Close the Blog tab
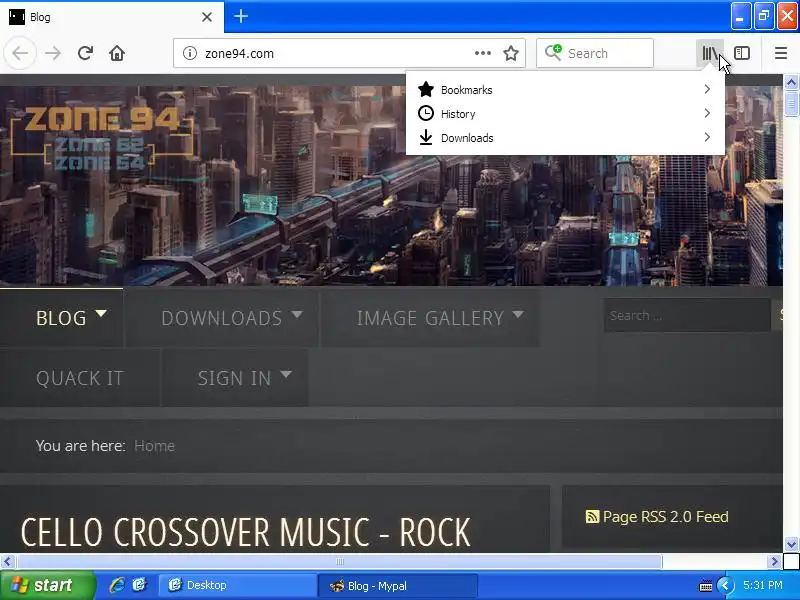This screenshot has height=600, width=800. 207,17
